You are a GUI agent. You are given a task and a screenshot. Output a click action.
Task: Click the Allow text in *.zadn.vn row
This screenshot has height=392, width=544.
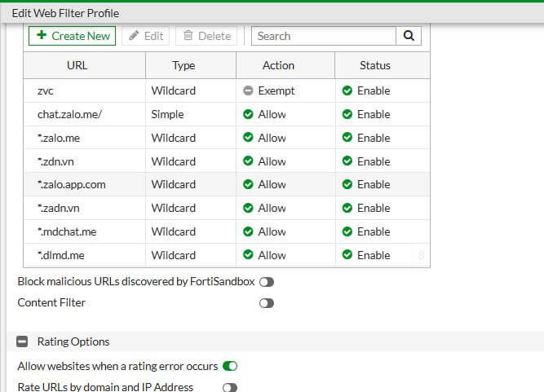(272, 208)
